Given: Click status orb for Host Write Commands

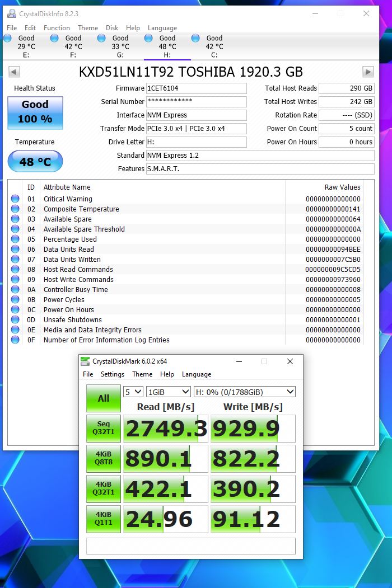Looking at the screenshot, I should pyautogui.click(x=15, y=279).
